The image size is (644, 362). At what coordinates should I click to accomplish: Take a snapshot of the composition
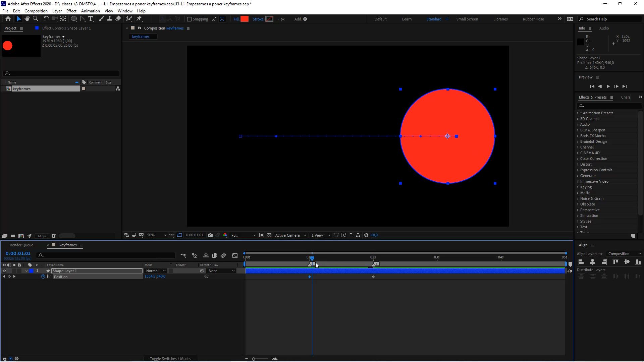click(x=211, y=235)
